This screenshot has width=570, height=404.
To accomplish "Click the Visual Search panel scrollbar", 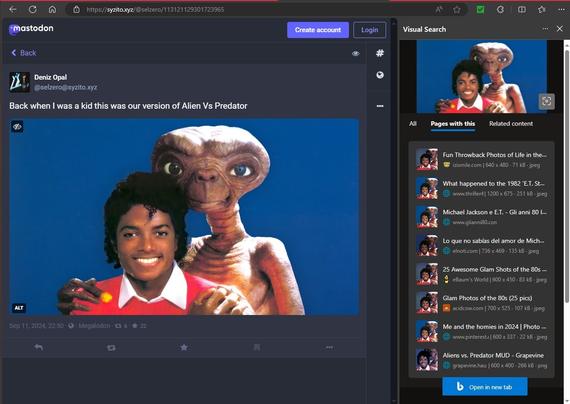I will (x=567, y=175).
